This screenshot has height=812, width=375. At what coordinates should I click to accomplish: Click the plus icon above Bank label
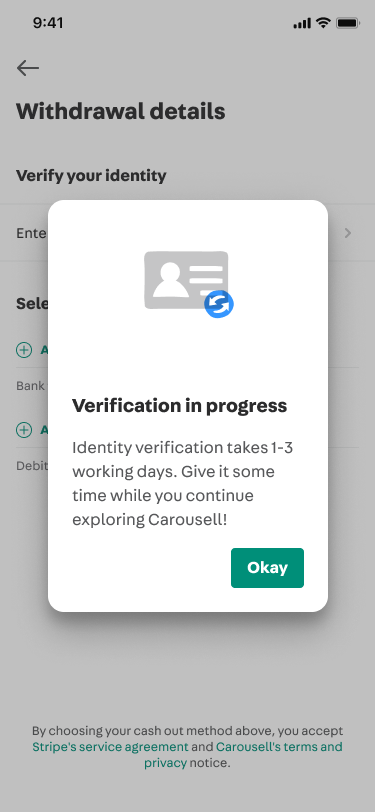(x=24, y=350)
